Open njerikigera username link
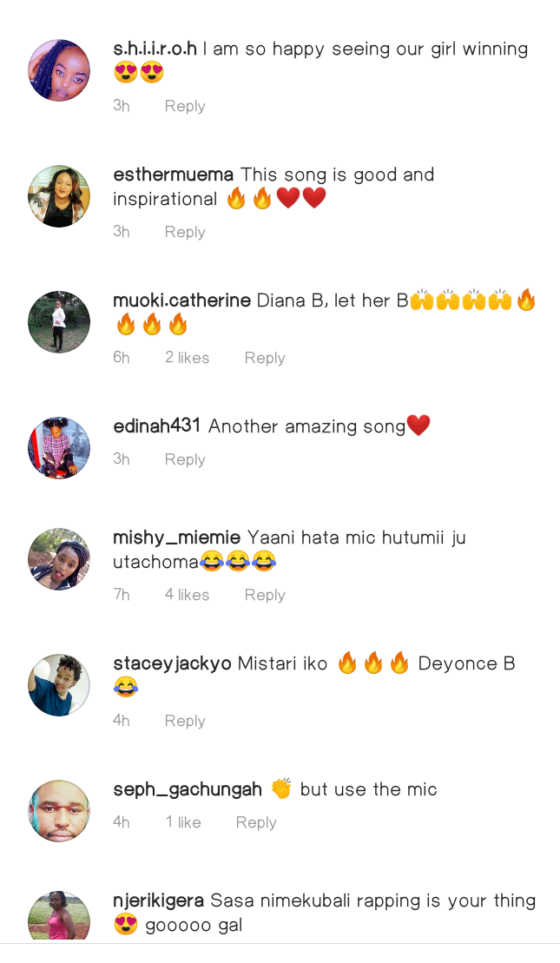 158,901
